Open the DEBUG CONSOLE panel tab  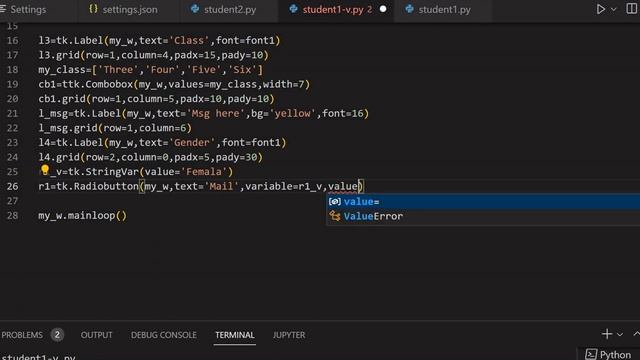click(164, 335)
